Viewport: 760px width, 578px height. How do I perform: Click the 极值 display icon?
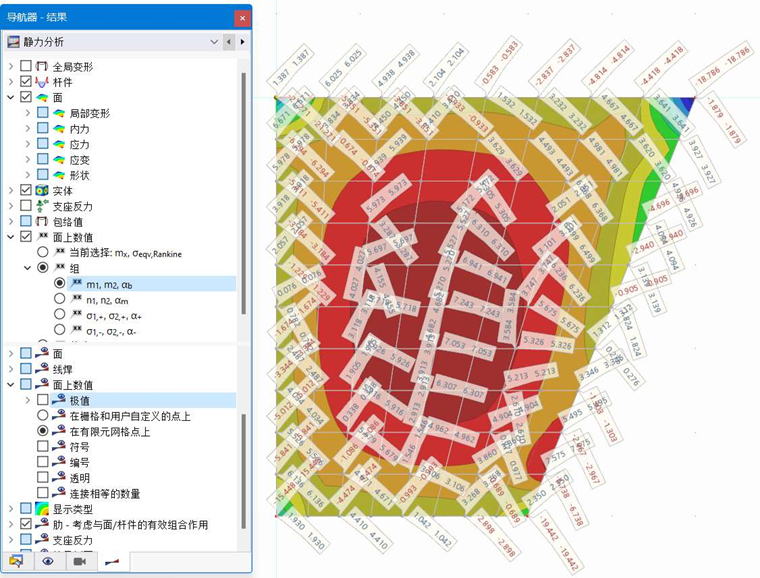coord(59,399)
